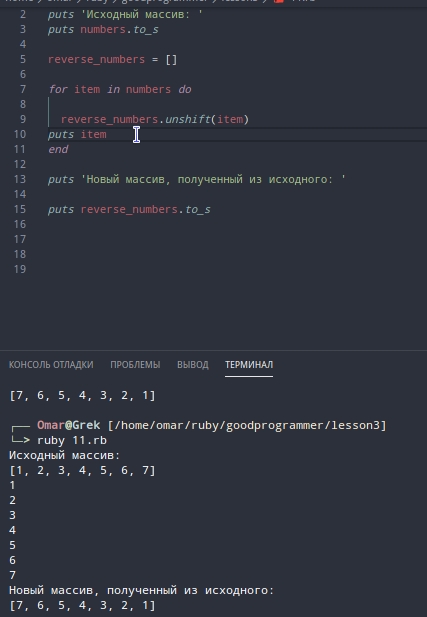Click the terminal output line showing only 5

click(12, 545)
